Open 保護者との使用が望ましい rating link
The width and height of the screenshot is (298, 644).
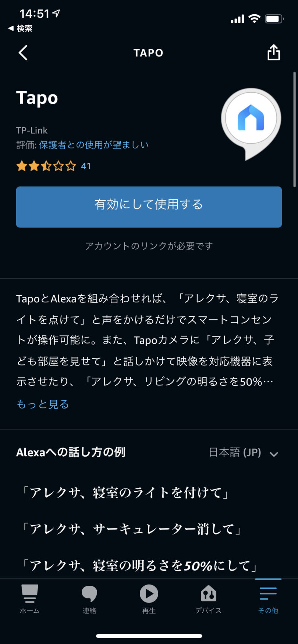pos(94,145)
